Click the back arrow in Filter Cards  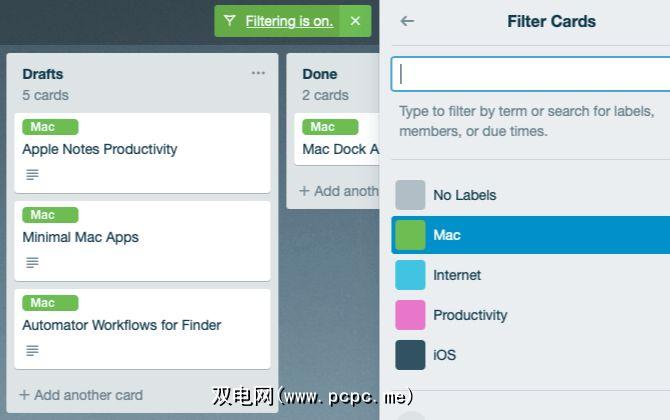coord(407,21)
